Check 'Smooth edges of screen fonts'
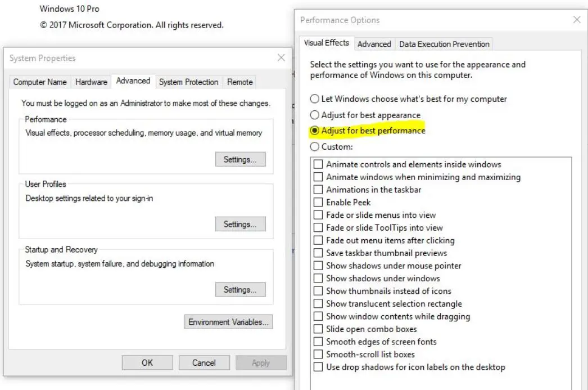 pyautogui.click(x=319, y=342)
